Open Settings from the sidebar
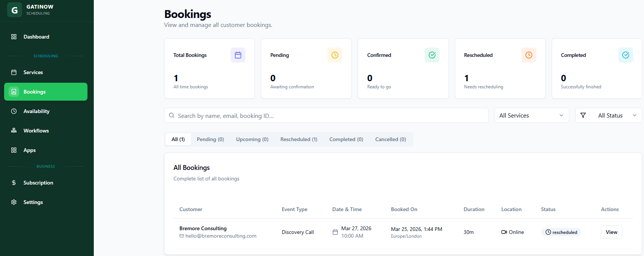Viewport: 644px width, 256px height. 46,202
